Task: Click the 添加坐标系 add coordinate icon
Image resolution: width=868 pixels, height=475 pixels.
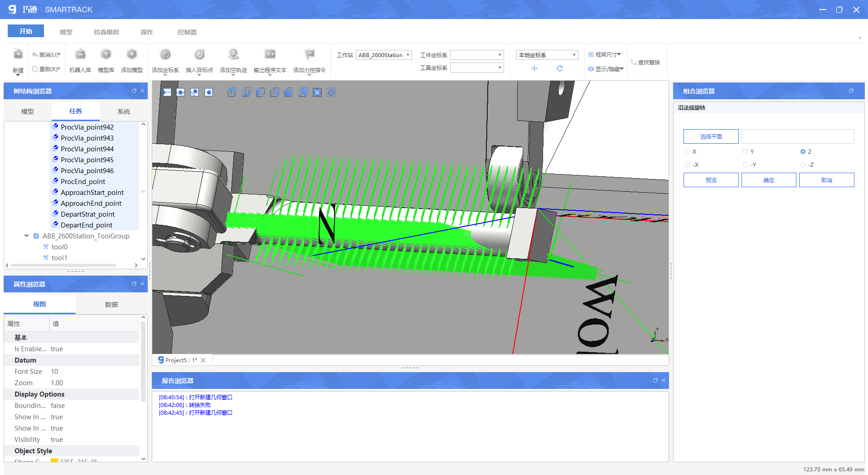Action: (165, 55)
